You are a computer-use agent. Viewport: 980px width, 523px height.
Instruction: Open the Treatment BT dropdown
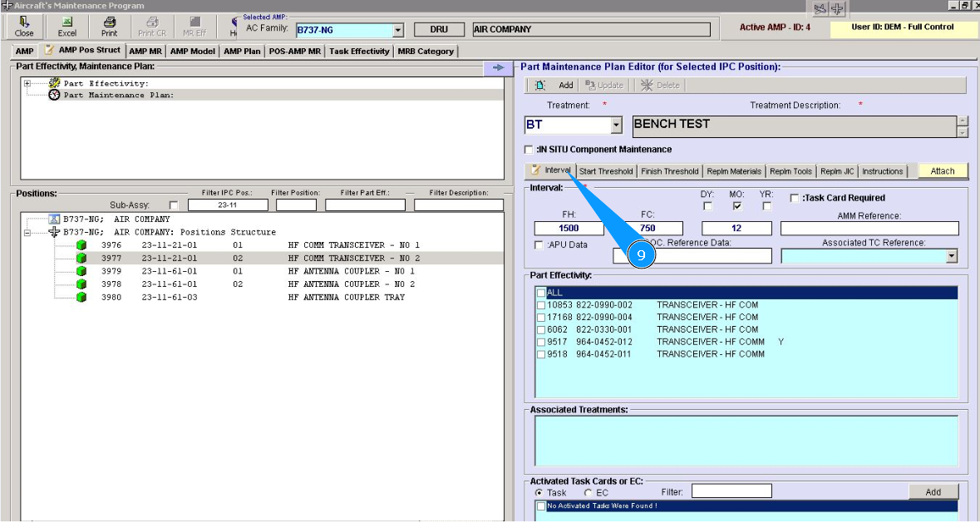coord(616,126)
